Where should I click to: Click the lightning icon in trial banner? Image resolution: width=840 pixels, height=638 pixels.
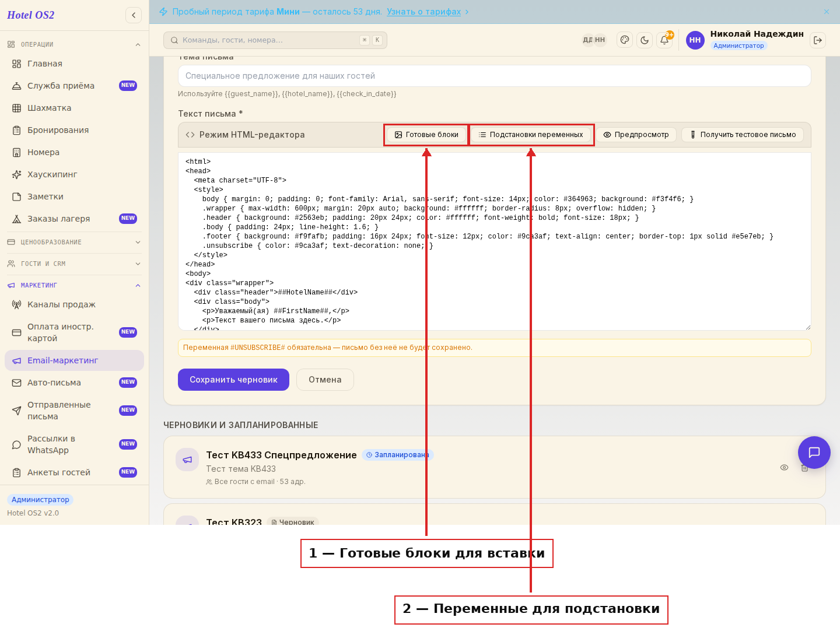(x=163, y=12)
